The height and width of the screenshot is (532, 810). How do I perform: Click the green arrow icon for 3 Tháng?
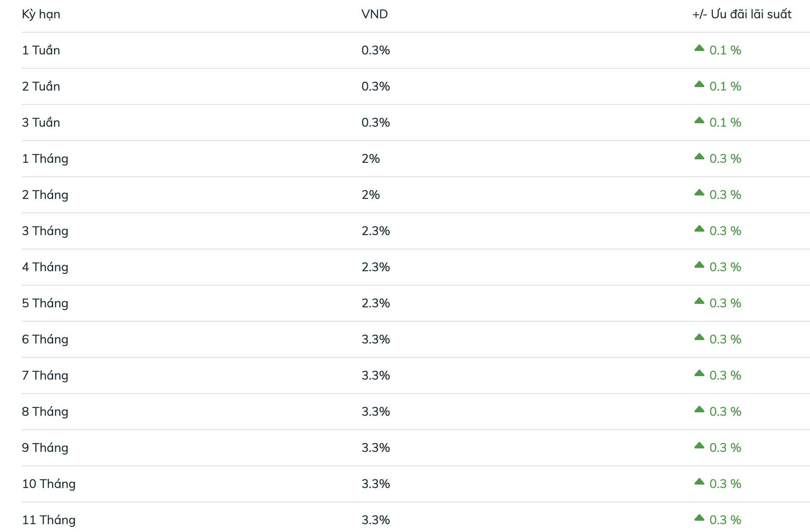pos(699,229)
